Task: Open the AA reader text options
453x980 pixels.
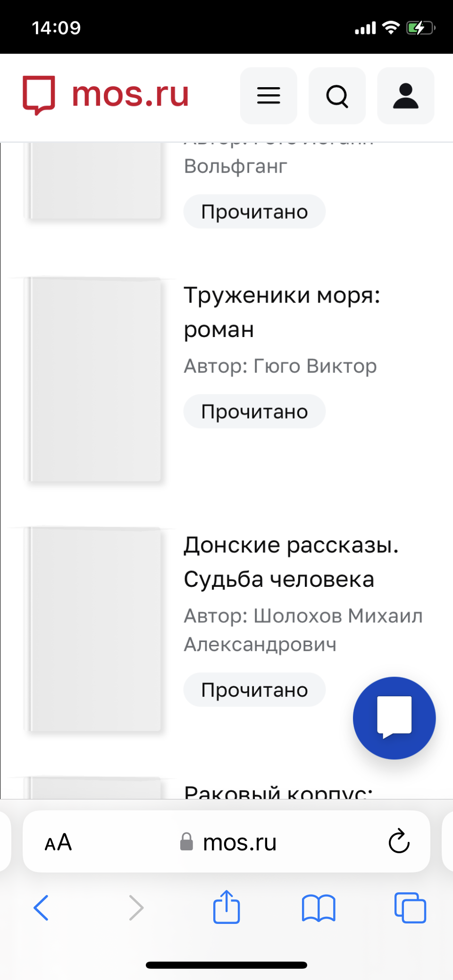Action: pos(58,842)
